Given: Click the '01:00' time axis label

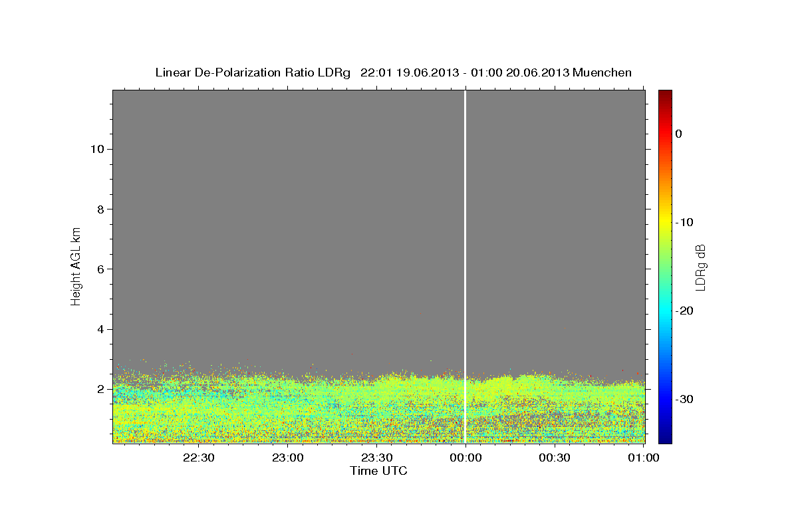Looking at the screenshot, I should pyautogui.click(x=644, y=458).
